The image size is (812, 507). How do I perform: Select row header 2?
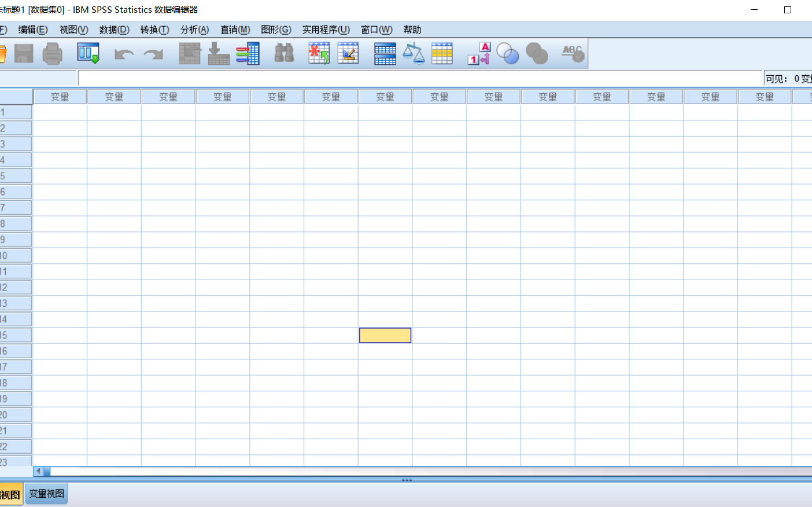[x=16, y=128]
